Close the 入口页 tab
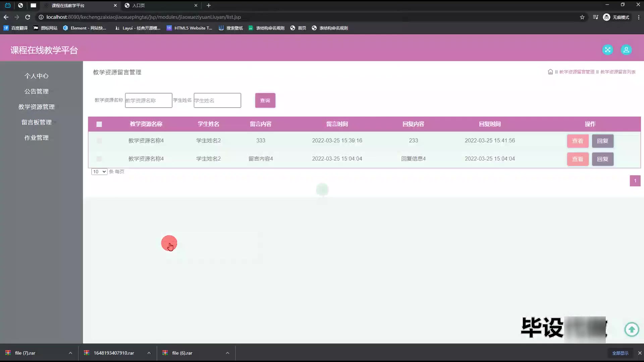Viewport: 644px width, 362px height. [196, 5]
